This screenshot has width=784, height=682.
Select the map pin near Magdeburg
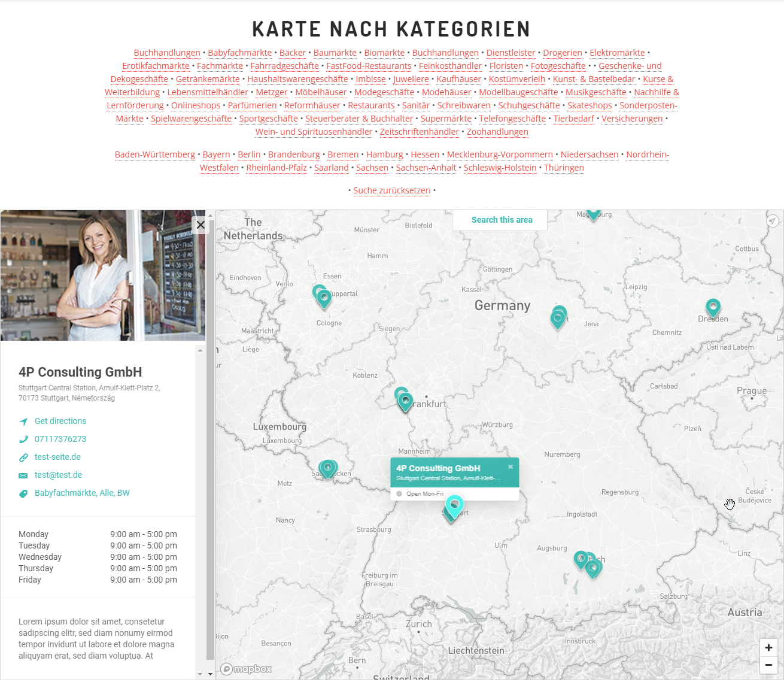pos(593,214)
